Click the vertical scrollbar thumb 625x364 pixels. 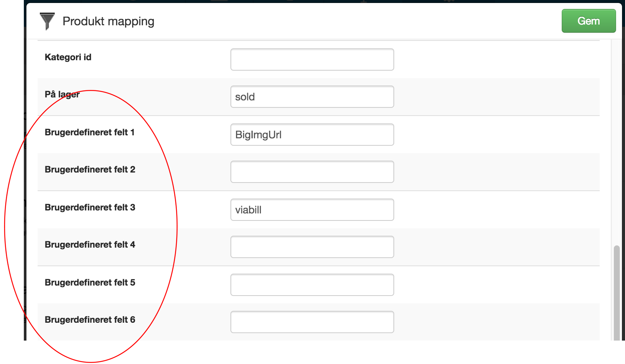pos(617,293)
